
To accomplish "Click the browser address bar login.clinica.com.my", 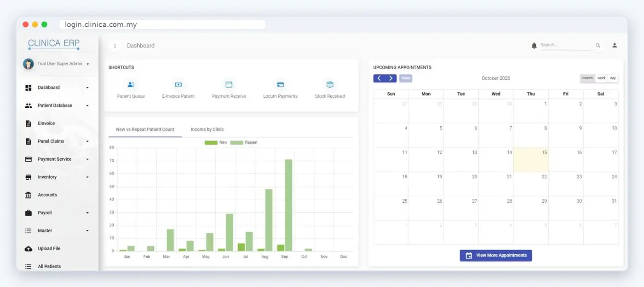I will click(162, 24).
